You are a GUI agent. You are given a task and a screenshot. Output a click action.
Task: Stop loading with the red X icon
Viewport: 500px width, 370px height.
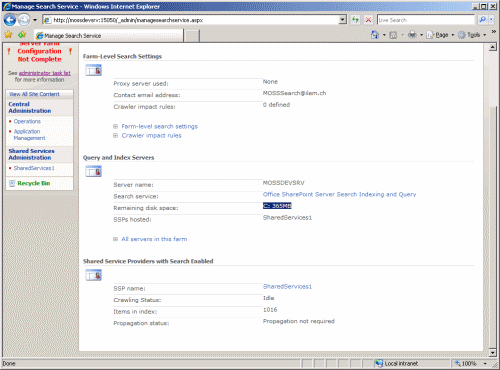368,20
